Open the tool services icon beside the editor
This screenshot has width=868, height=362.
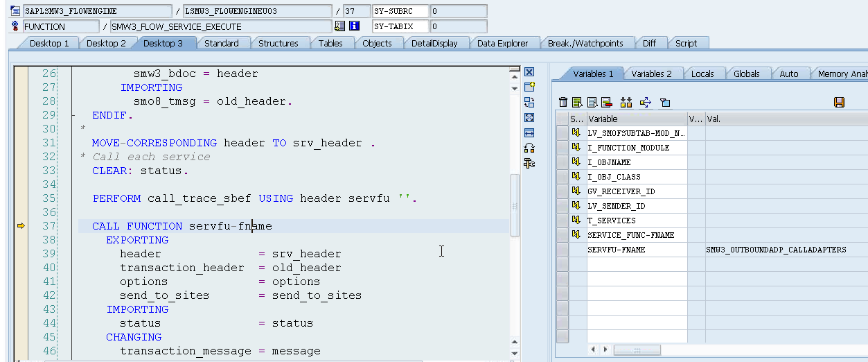point(529,163)
